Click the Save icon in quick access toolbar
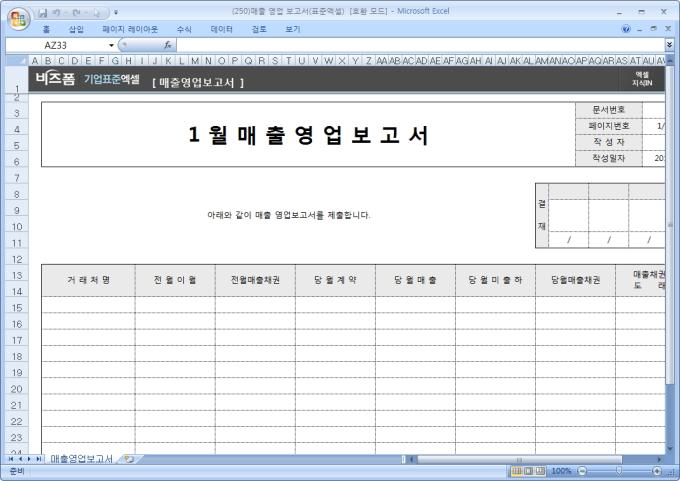Screen dimensions: 680x481 point(42,13)
